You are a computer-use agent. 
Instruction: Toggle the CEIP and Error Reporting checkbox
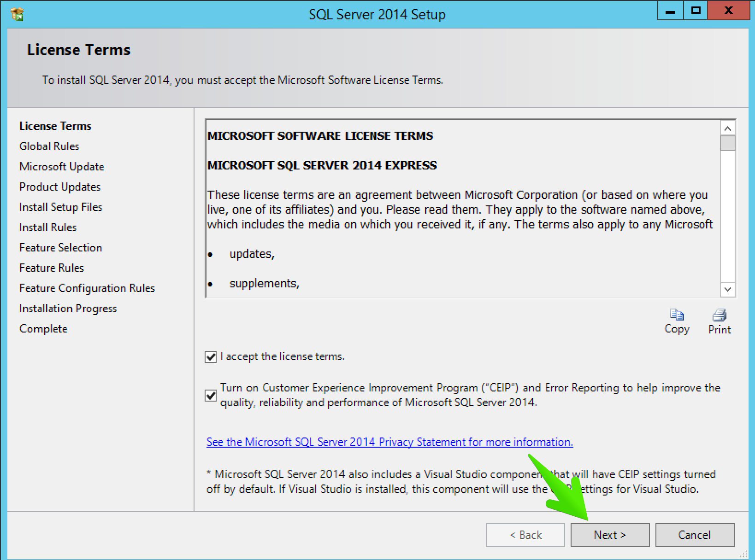[211, 396]
